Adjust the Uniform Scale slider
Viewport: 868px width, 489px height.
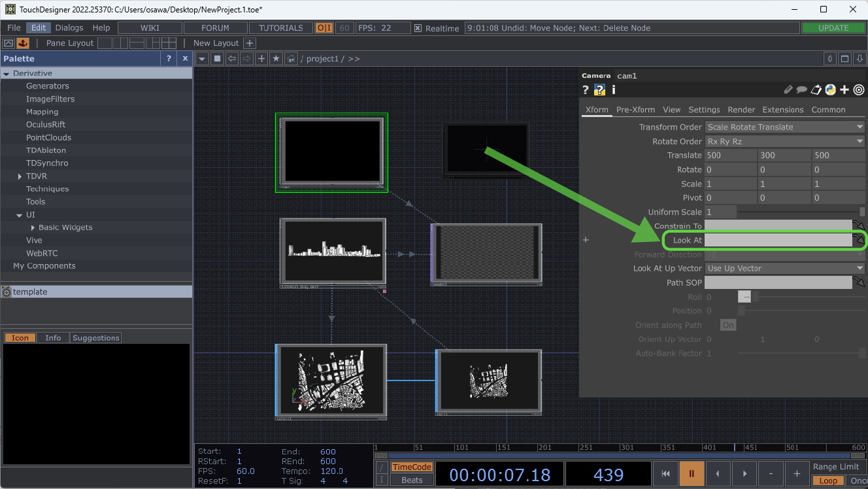(x=802, y=212)
